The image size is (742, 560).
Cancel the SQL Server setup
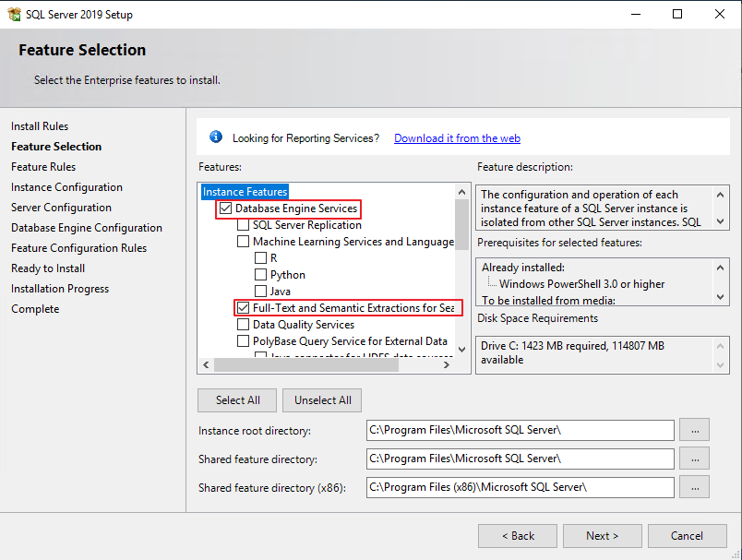688,536
